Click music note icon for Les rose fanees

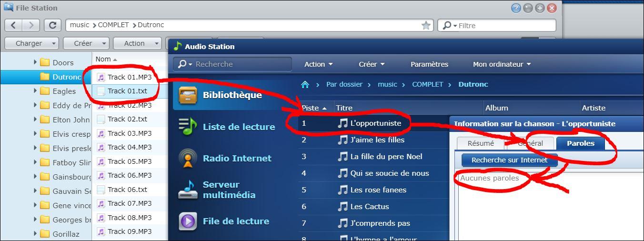tap(342, 190)
